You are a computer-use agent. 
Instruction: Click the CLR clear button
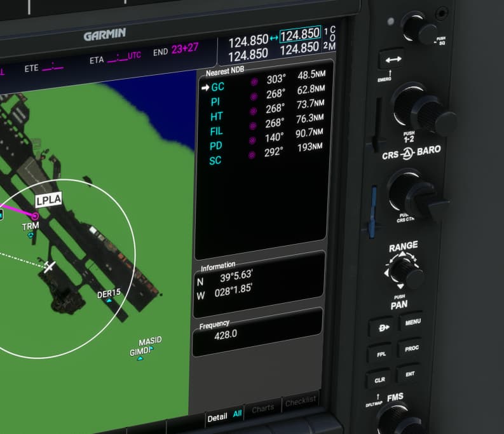point(379,380)
